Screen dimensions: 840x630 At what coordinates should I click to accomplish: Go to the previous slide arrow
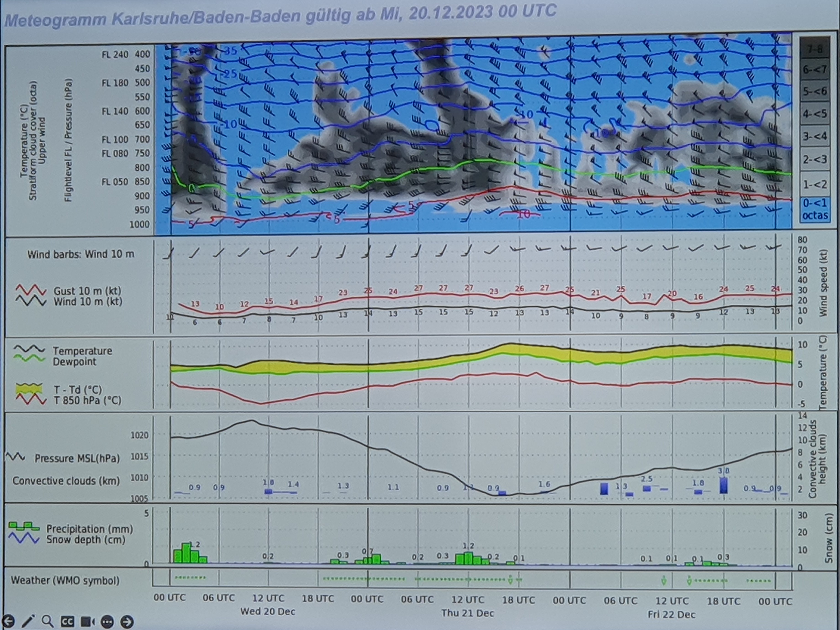8,622
